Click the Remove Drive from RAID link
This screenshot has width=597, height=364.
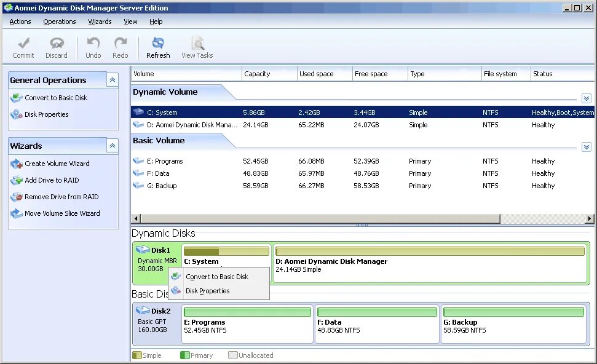click(x=61, y=197)
